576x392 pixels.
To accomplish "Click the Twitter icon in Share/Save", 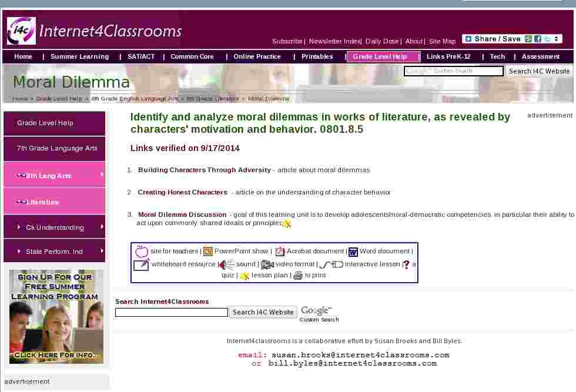I will click(x=547, y=39).
